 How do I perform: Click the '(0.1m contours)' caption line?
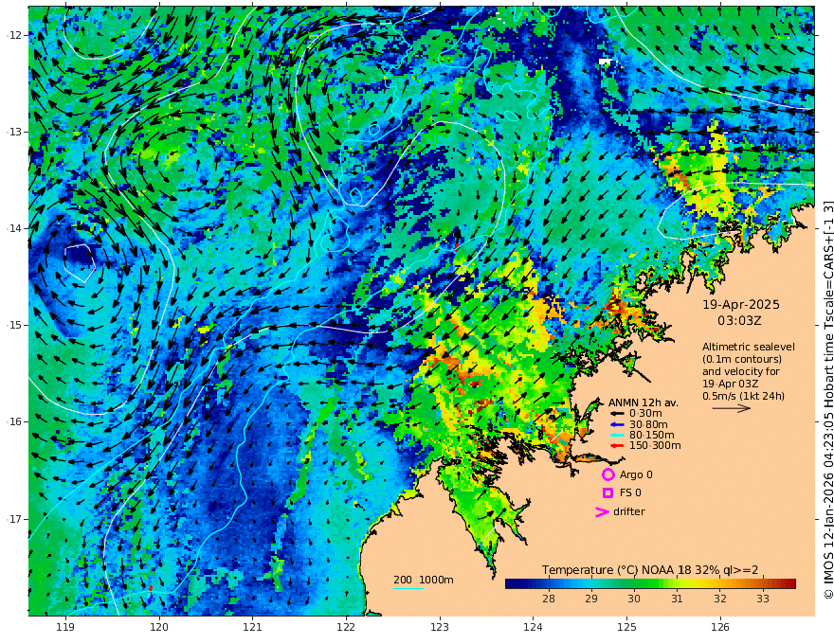pyautogui.click(x=741, y=359)
